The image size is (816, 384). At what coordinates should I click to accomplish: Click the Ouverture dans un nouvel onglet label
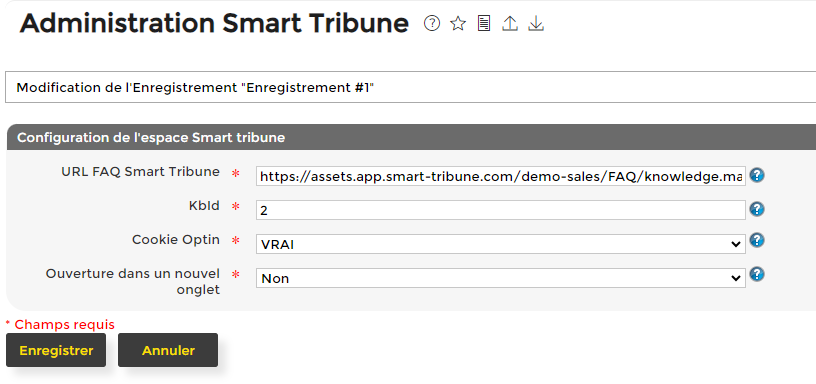(x=133, y=281)
